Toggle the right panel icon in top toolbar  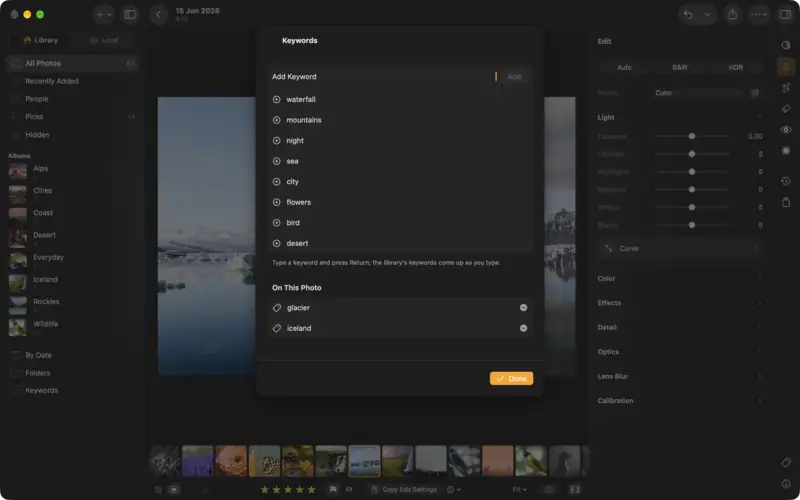click(785, 15)
